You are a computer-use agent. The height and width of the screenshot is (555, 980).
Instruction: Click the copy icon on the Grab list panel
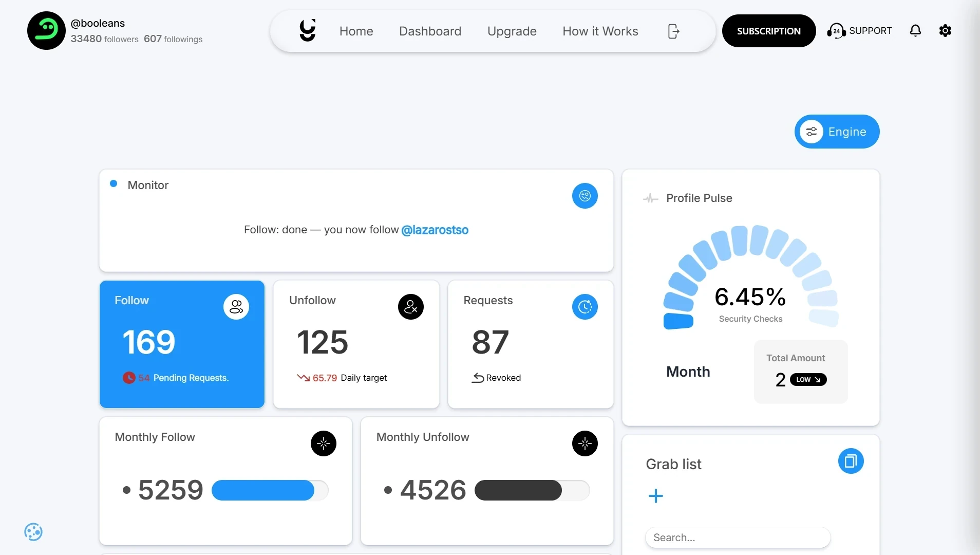tap(851, 461)
